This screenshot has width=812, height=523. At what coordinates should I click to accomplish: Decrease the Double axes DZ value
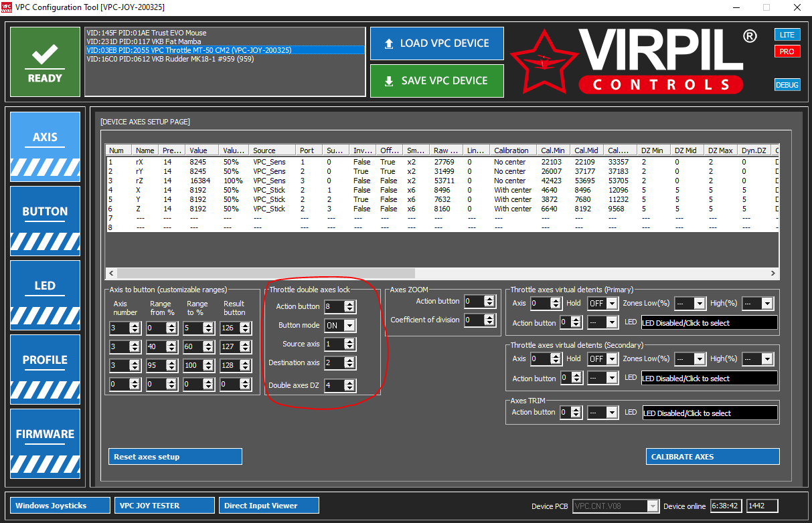point(349,389)
